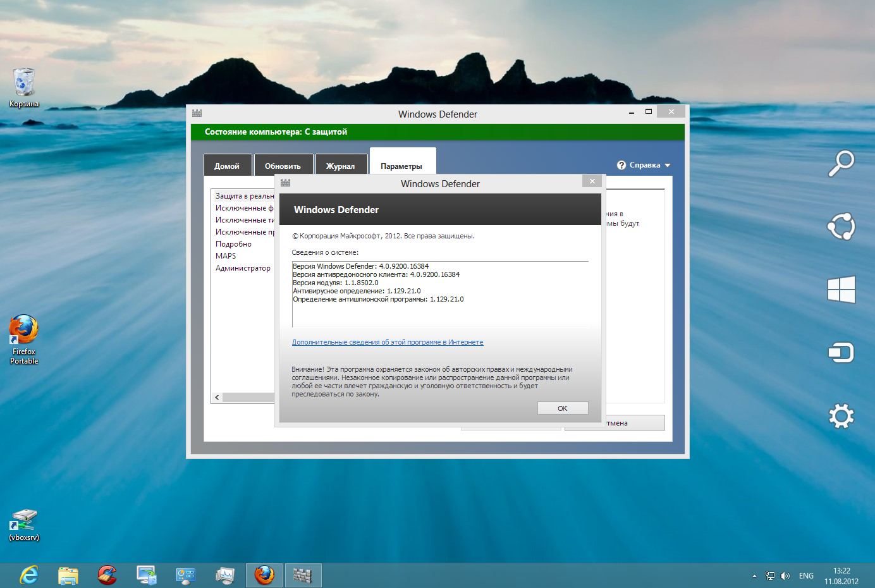Select Защита в реальном времени setting

tap(245, 196)
